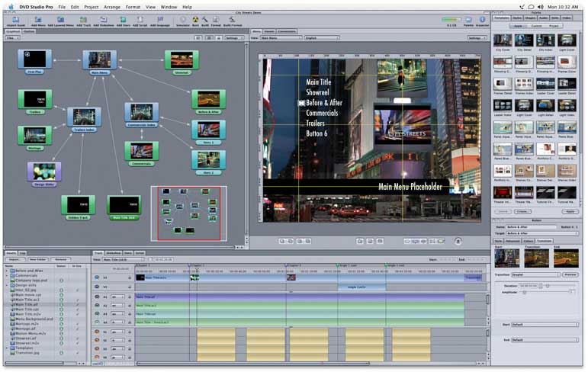Click the Remove button in Assets
Screen dimensions: 588x372
tap(60, 259)
